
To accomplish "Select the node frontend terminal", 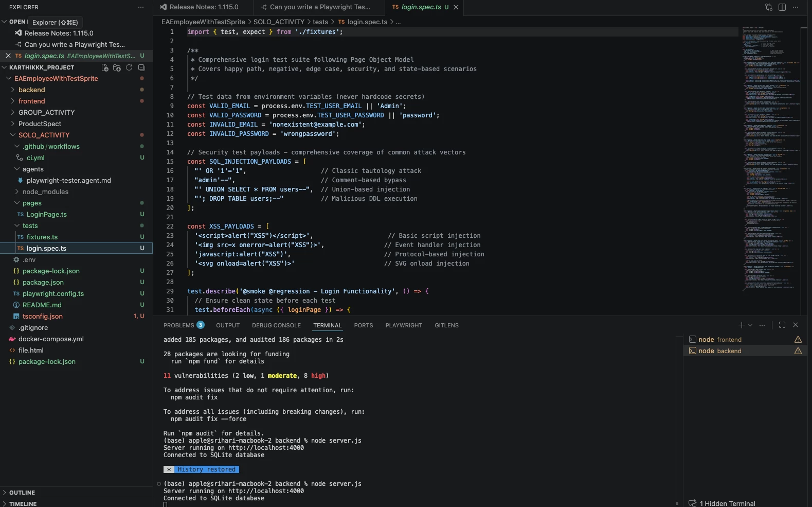I will pyautogui.click(x=745, y=340).
